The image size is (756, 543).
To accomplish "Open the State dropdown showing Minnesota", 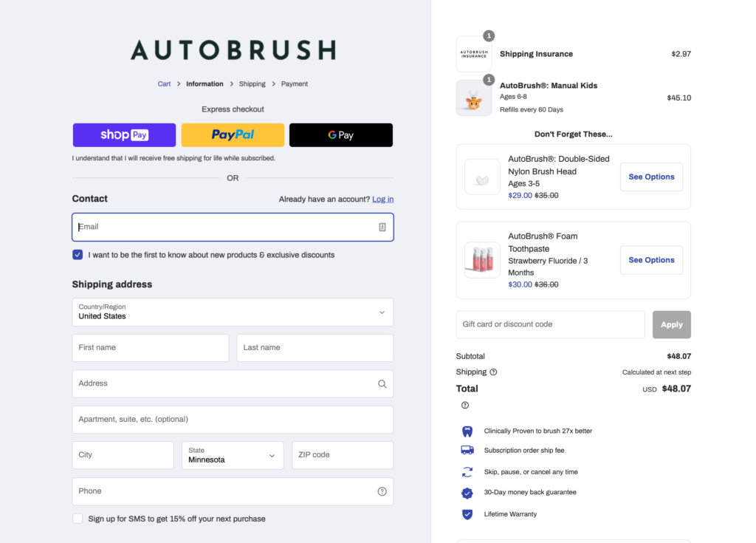I will [232, 455].
